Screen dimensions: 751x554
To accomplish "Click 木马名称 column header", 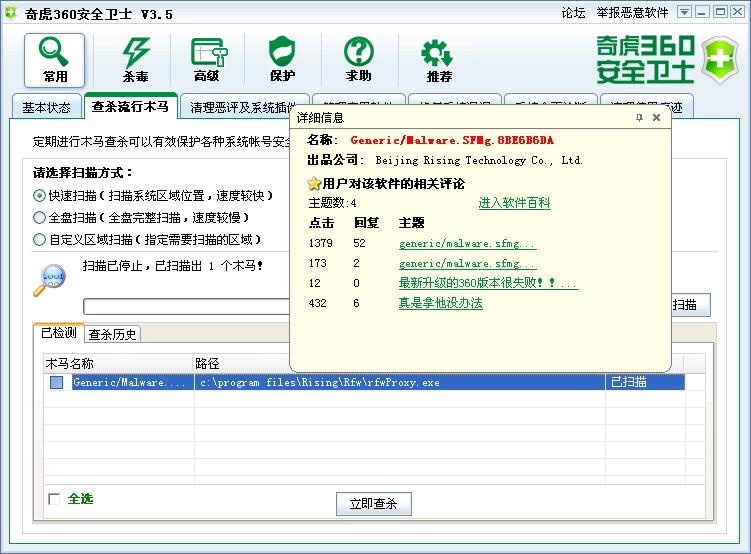I will [118, 363].
